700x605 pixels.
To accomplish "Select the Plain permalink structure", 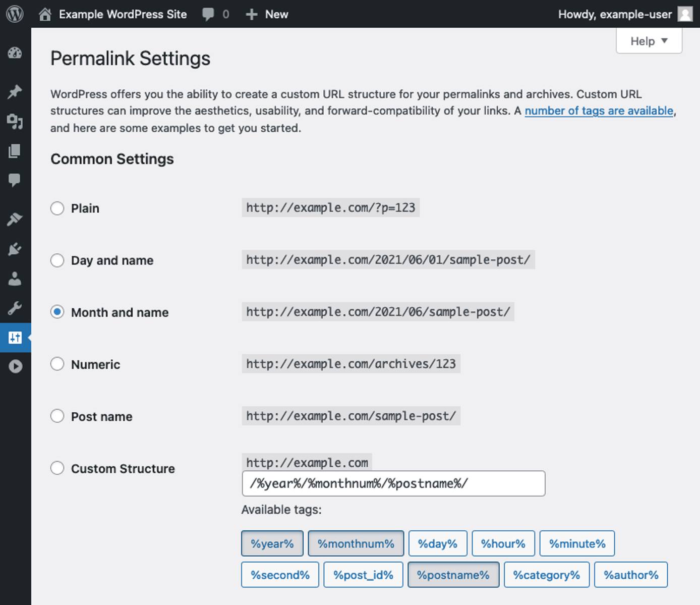I will pos(57,208).
